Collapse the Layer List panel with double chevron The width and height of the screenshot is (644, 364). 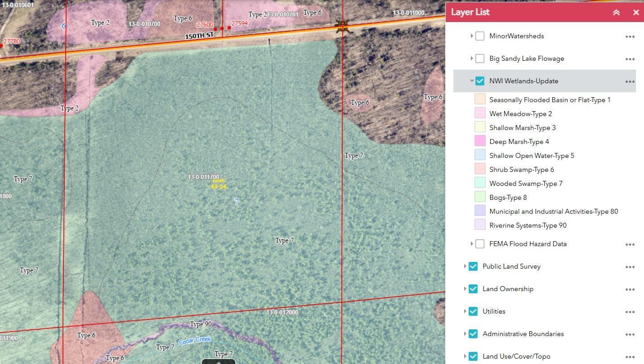click(616, 13)
